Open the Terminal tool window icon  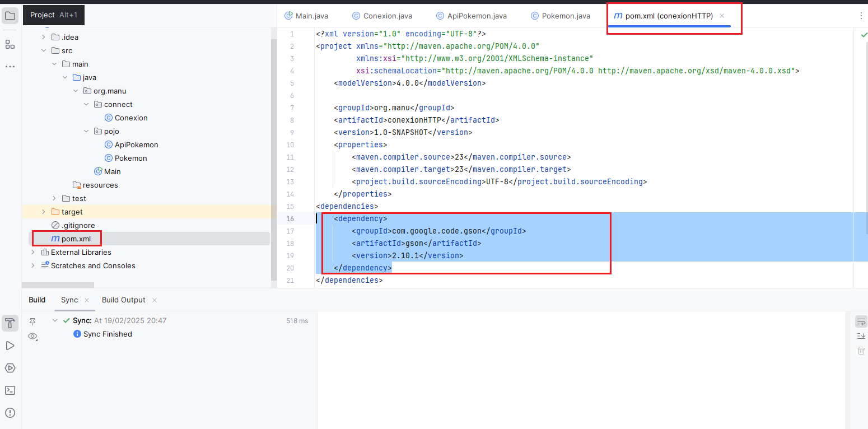tap(10, 390)
